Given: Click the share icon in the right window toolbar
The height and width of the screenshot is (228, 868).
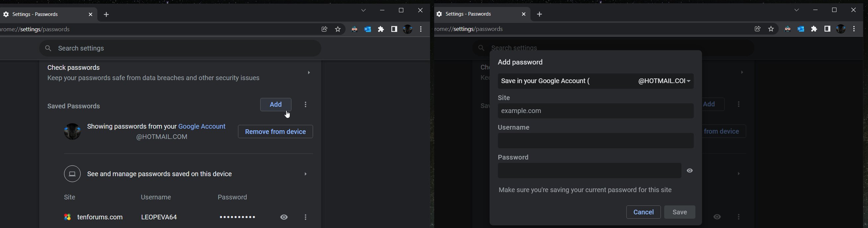Looking at the screenshot, I should [x=757, y=29].
